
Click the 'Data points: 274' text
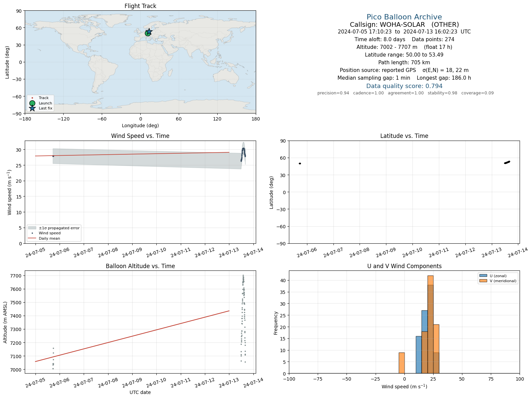click(x=433, y=39)
